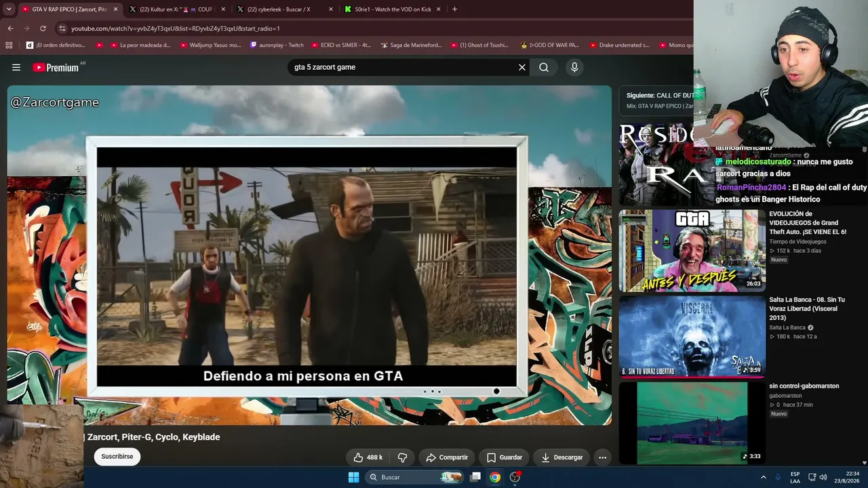This screenshot has height=488, width=868.
Task: Open channel 'Tiempo de Videojuegos'
Action: click(x=797, y=241)
